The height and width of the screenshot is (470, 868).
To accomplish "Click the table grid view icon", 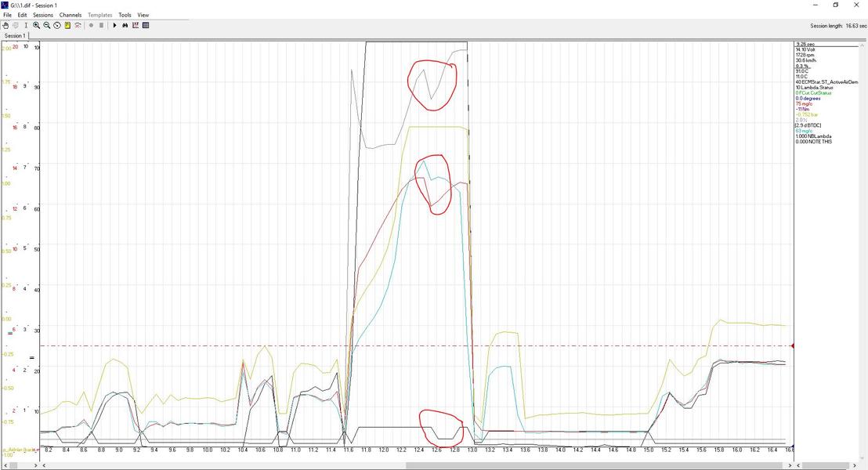I will (146, 26).
